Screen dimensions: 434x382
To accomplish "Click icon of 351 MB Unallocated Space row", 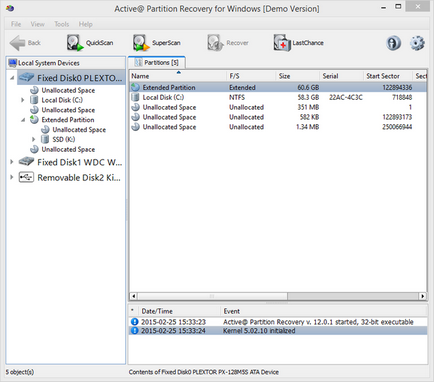I will tap(135, 107).
